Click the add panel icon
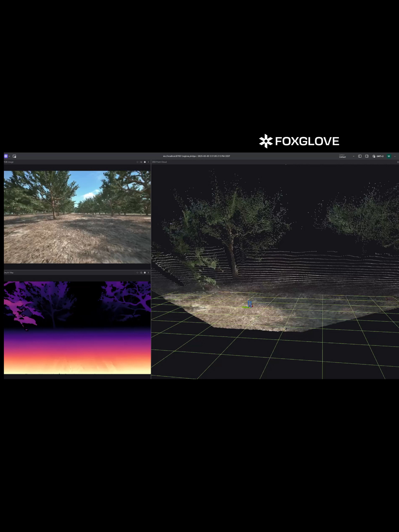399x532 pixels. [x=14, y=156]
